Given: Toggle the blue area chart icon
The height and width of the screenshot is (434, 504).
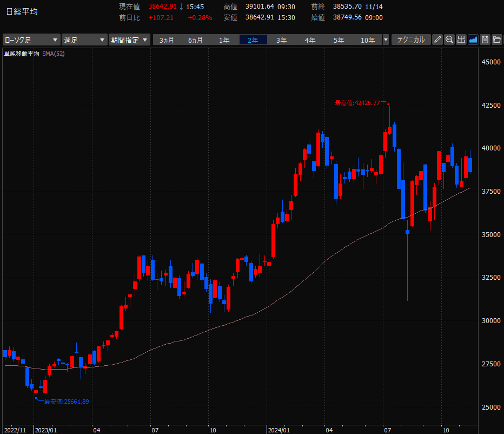Looking at the screenshot, I should coord(473,40).
